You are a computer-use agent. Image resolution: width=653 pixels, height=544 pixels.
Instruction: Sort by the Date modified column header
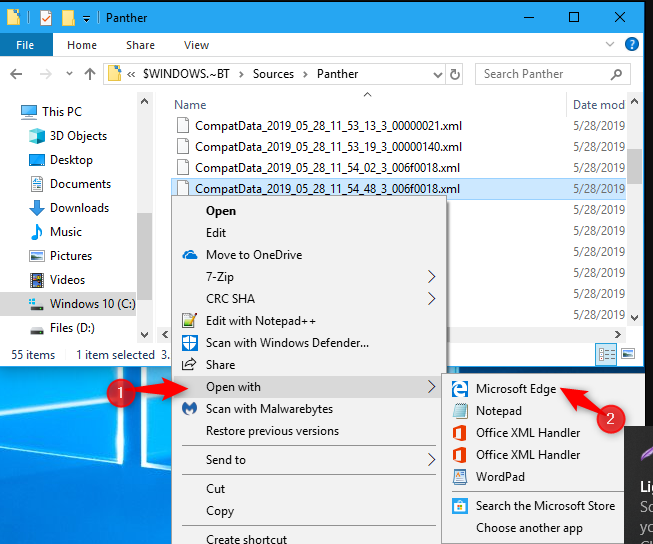coord(598,105)
